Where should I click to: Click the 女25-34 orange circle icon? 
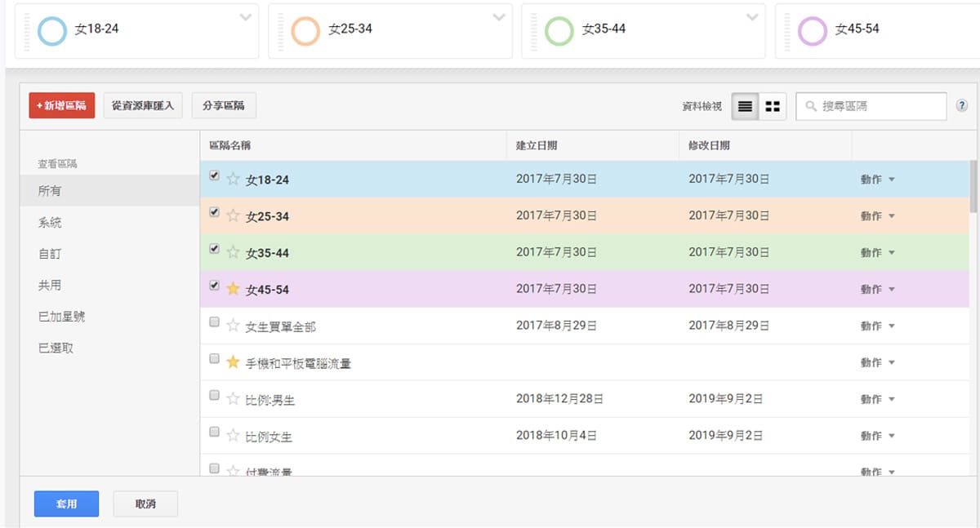point(305,31)
